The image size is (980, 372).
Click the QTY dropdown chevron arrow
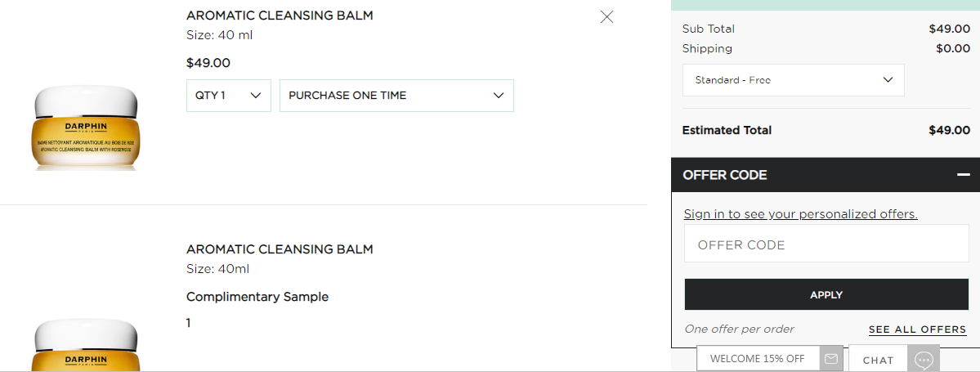coord(255,96)
